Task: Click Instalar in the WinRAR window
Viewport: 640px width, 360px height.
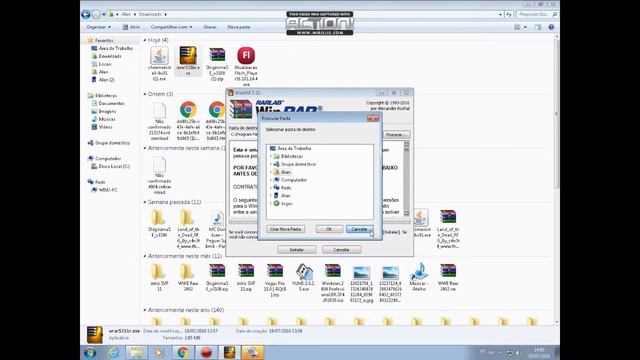Action: 296,249
